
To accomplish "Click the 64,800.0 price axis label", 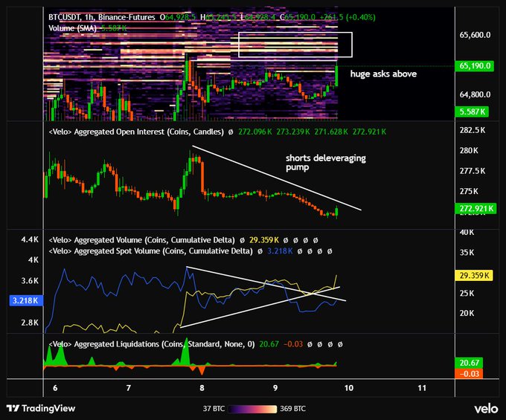I will point(475,94).
